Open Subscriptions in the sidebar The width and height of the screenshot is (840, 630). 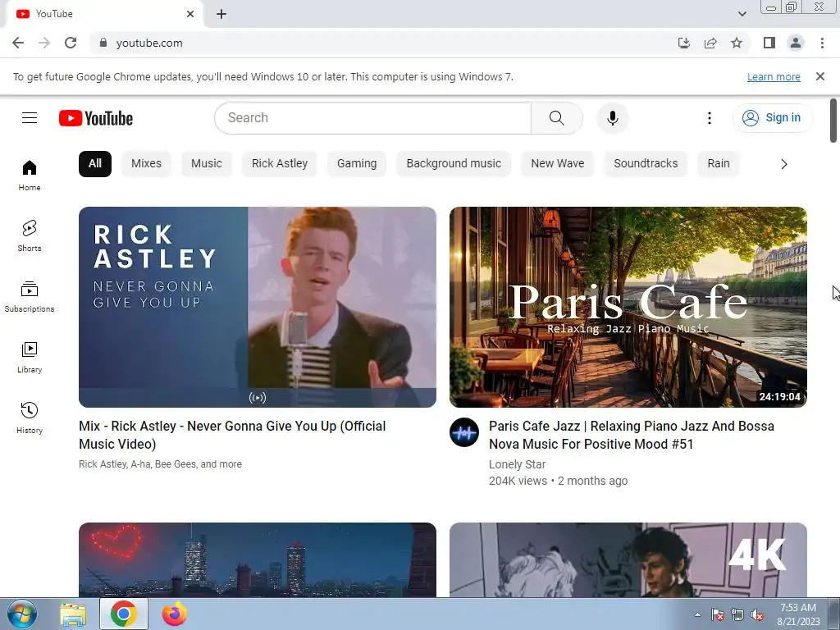30,297
